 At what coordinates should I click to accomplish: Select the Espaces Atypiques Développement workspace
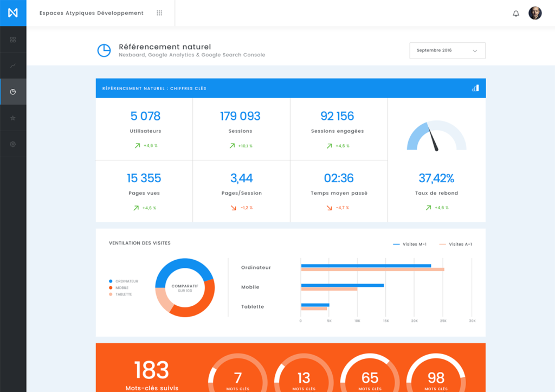[x=89, y=12]
